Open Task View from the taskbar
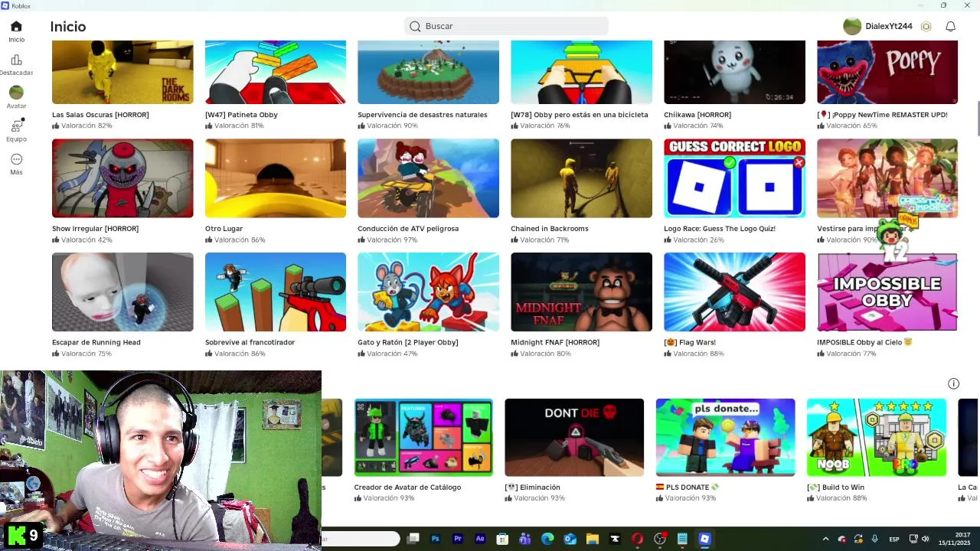The height and width of the screenshot is (551, 980). (413, 539)
